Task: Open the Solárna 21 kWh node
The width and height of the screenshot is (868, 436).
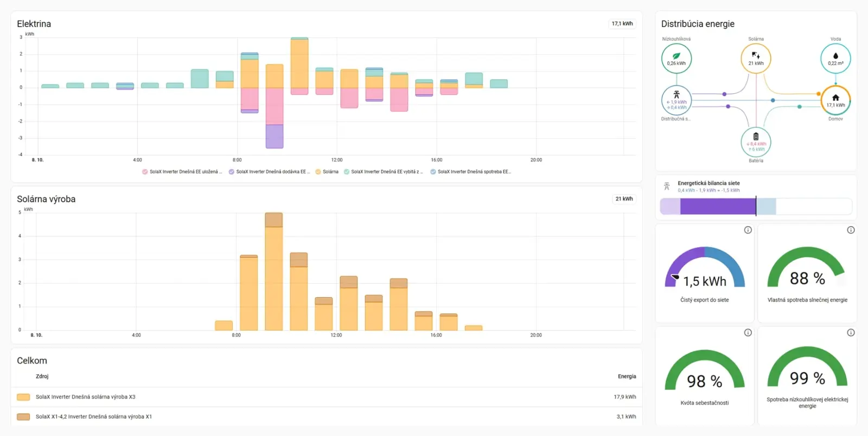Action: click(756, 59)
